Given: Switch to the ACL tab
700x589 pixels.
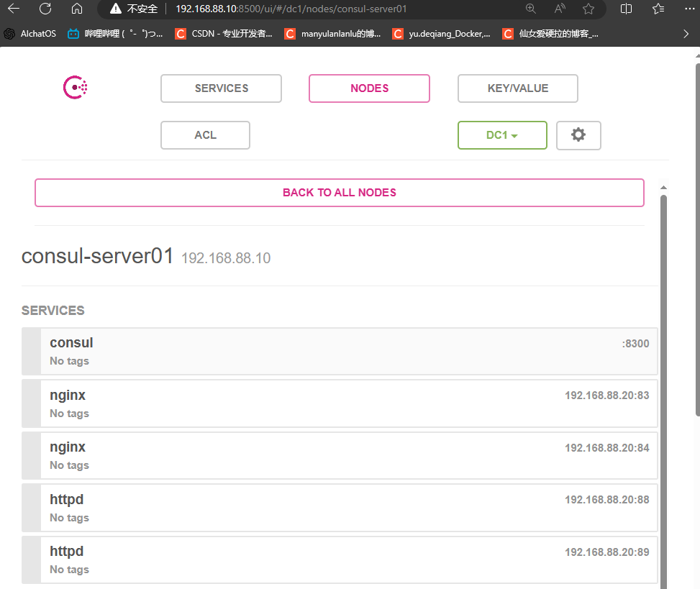Looking at the screenshot, I should pos(205,135).
